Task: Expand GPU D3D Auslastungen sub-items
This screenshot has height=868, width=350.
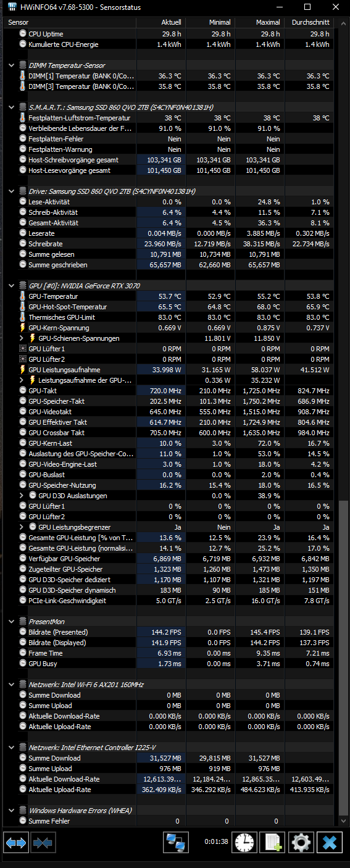Action: click(x=23, y=496)
